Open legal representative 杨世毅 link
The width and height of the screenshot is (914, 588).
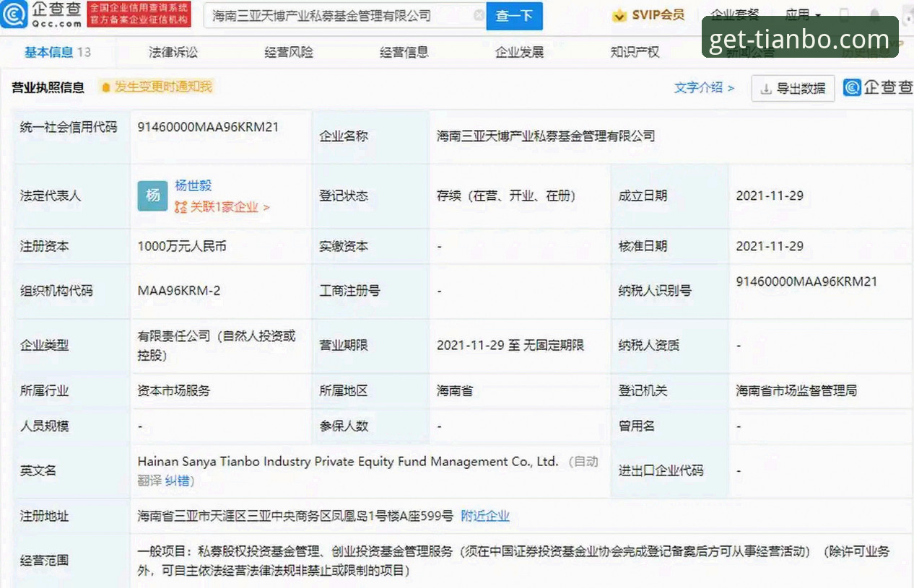click(193, 185)
